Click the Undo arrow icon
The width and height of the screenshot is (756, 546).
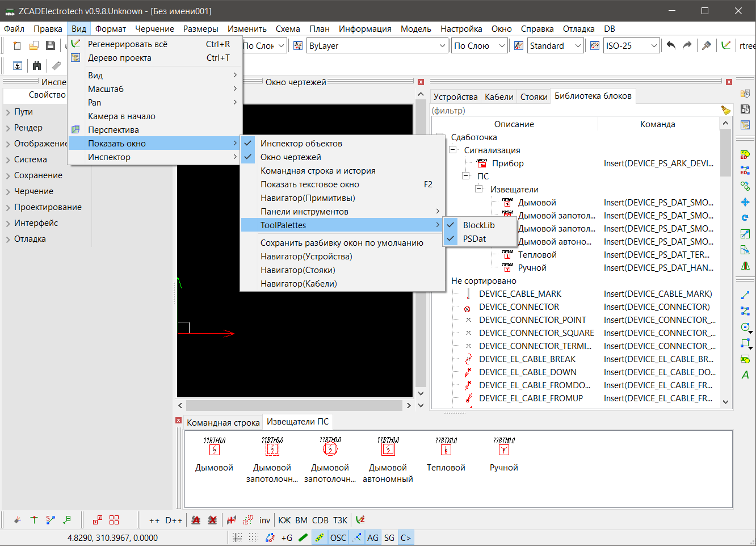click(671, 45)
